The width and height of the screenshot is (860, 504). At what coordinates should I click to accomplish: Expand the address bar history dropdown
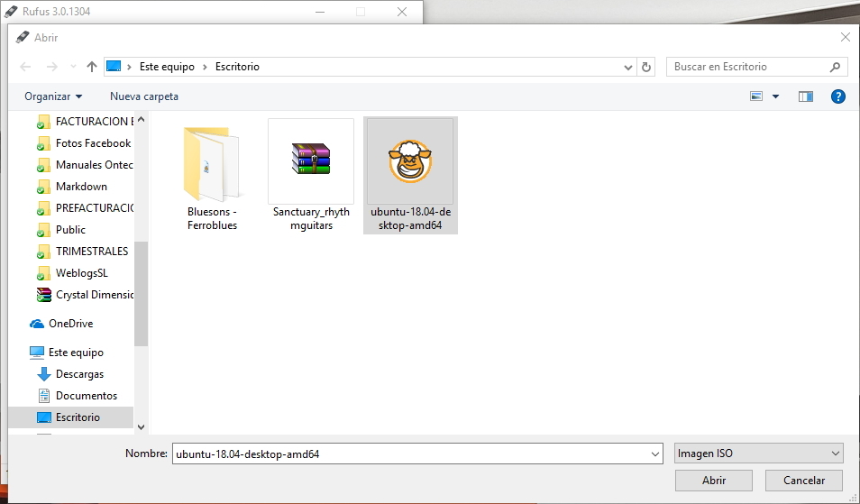click(x=628, y=67)
